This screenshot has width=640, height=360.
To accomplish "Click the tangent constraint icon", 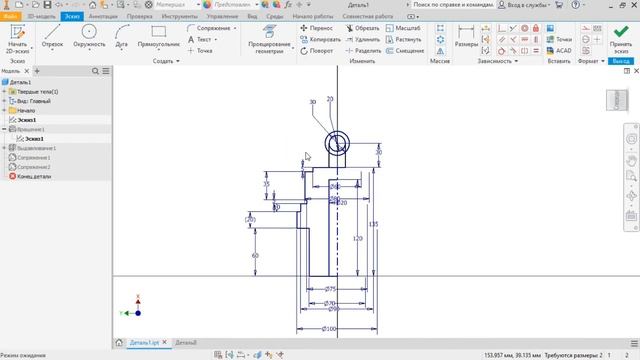I will click(x=502, y=51).
